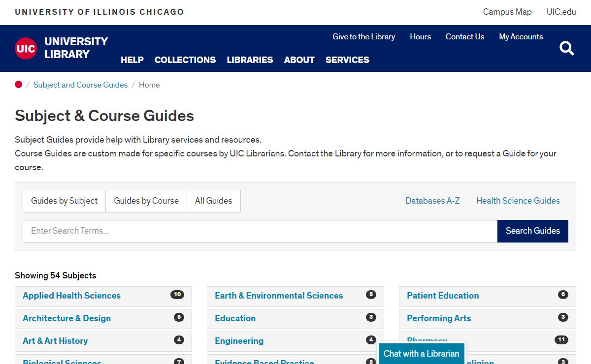Viewport: 591px width, 364px height.
Task: Switch to the All Guides tab
Action: click(x=214, y=201)
